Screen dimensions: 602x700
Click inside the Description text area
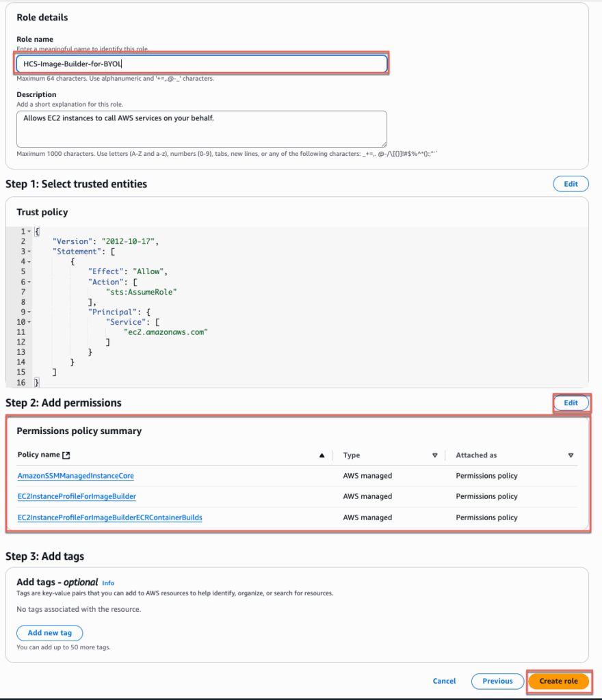[202, 129]
